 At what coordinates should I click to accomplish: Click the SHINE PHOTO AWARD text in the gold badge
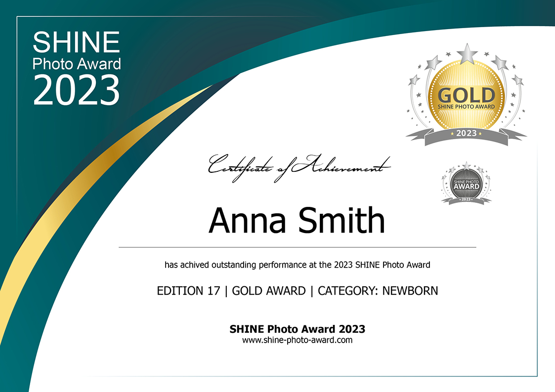(466, 107)
